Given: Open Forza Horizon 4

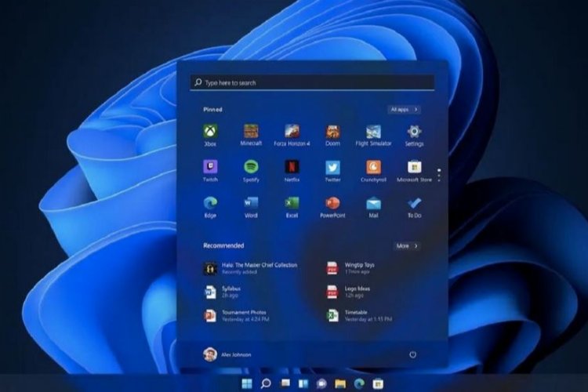Looking at the screenshot, I should pos(292,135).
